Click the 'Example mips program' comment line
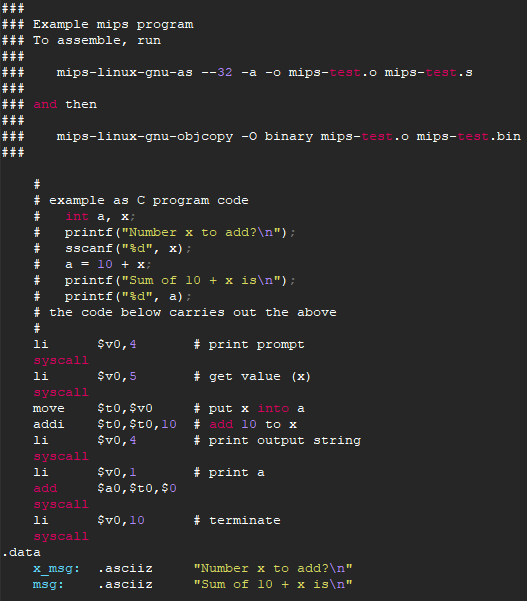 click(98, 25)
